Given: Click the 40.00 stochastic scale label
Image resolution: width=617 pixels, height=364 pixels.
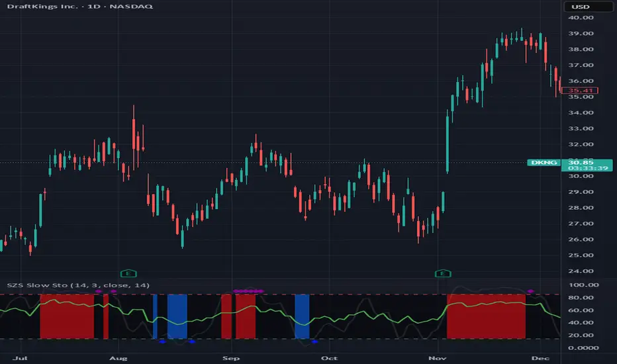Looking at the screenshot, I should [x=581, y=323].
